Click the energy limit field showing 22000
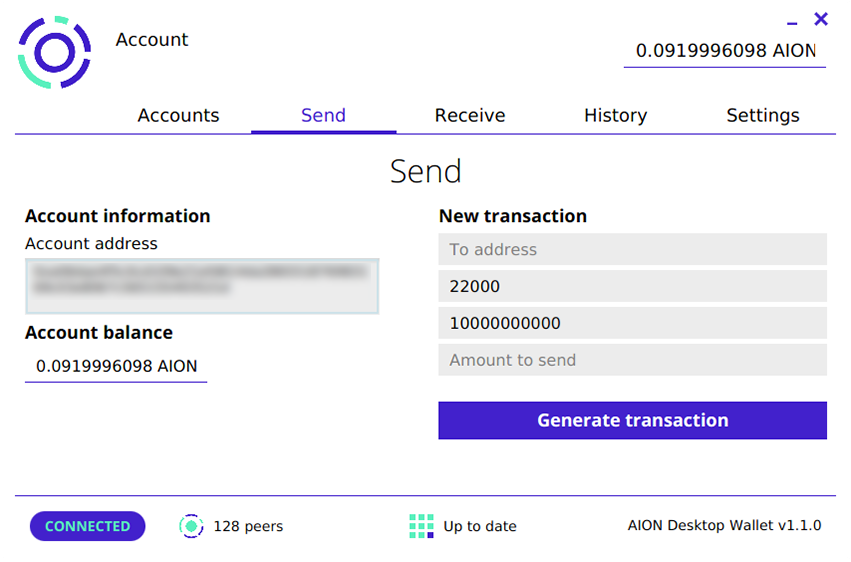Screen dimensions: 851x562 [632, 286]
